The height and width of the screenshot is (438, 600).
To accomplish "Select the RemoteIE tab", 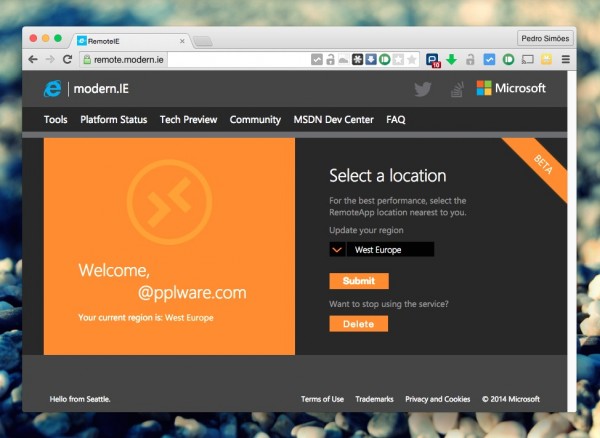I will (x=130, y=41).
